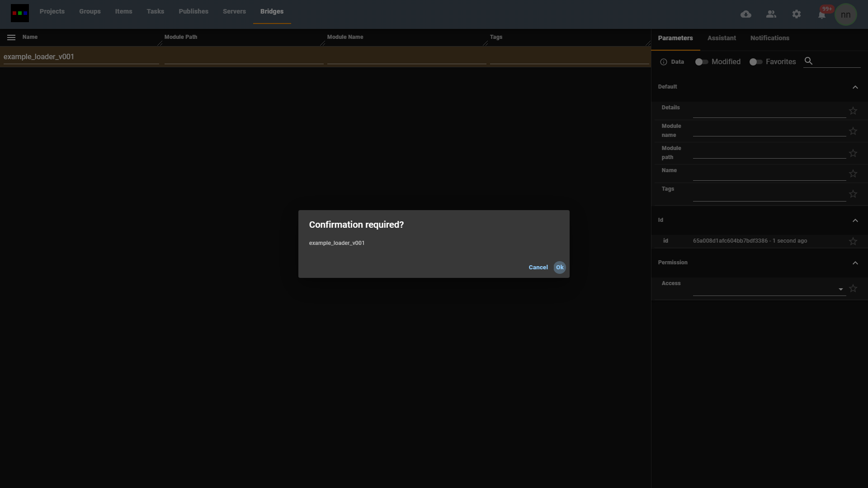The image size is (868, 488).
Task: Open the Access dropdown
Action: click(769, 289)
